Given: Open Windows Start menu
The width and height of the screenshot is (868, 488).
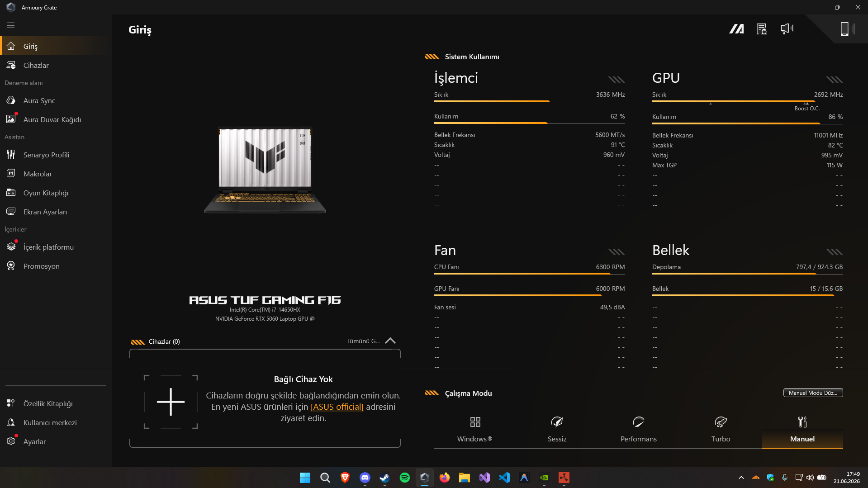Looking at the screenshot, I should point(305,478).
